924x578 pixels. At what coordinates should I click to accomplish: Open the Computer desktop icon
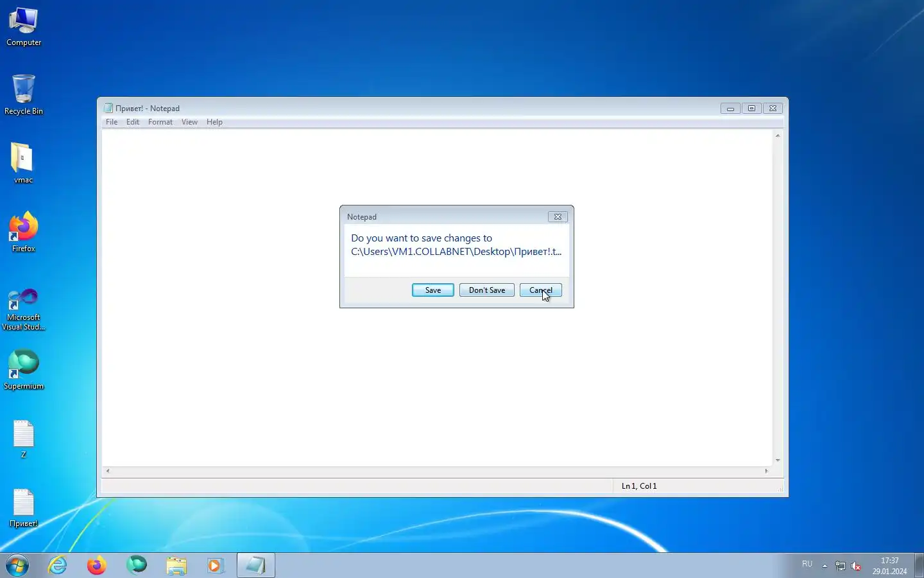click(24, 27)
